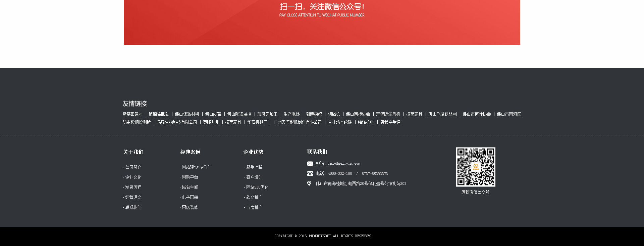Click the WeChat QR code image
This screenshot has width=644, height=246.
[475, 167]
